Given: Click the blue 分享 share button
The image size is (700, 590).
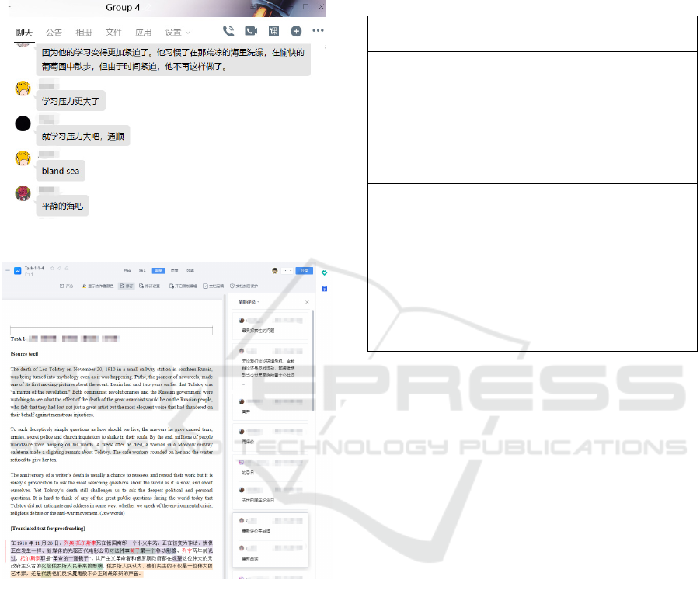Looking at the screenshot, I should [x=304, y=271].
